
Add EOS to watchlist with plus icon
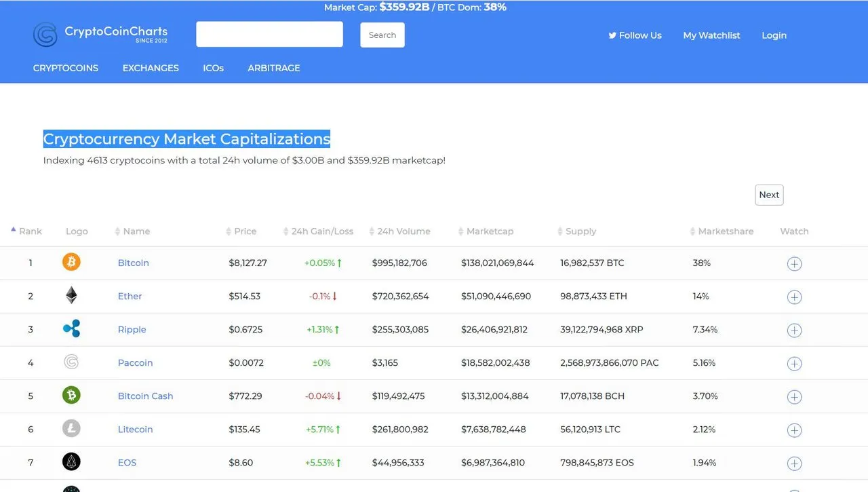point(794,463)
